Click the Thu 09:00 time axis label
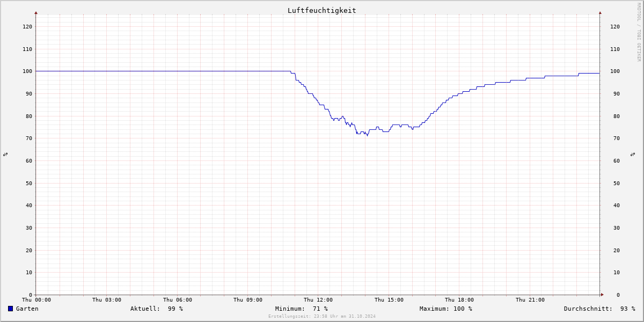Image resolution: width=644 pixels, height=322 pixels. pos(248,300)
